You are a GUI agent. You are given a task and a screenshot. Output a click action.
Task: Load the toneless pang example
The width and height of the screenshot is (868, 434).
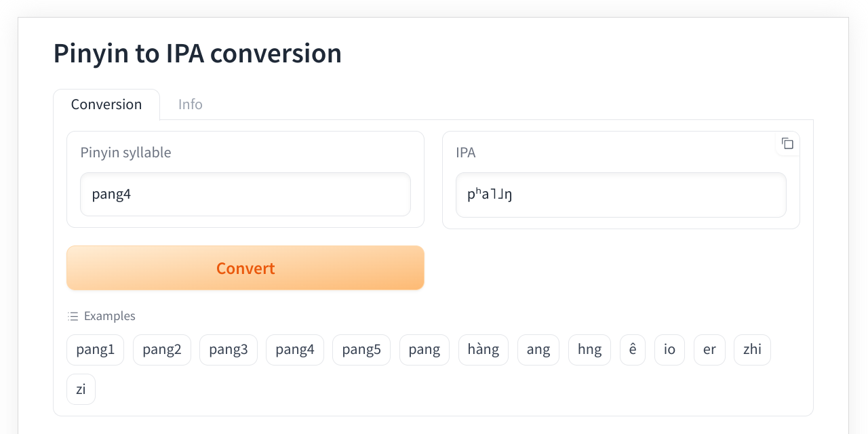tap(424, 350)
